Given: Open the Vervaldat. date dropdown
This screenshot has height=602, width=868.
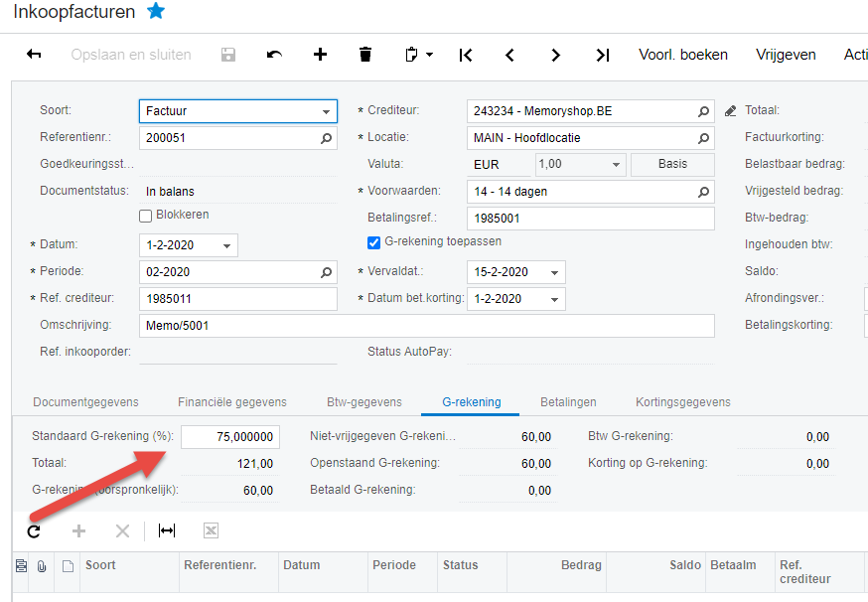Looking at the screenshot, I should coord(554,272).
